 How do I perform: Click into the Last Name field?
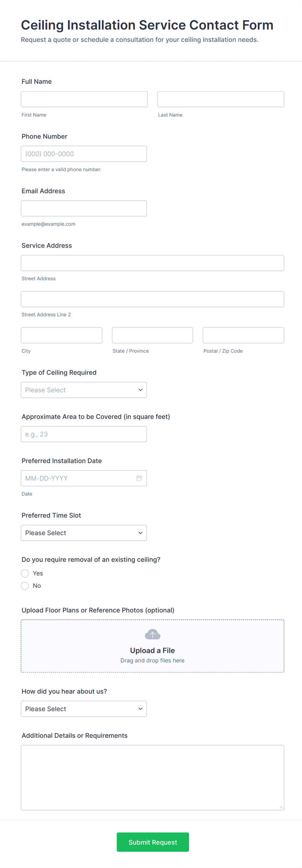pos(220,99)
